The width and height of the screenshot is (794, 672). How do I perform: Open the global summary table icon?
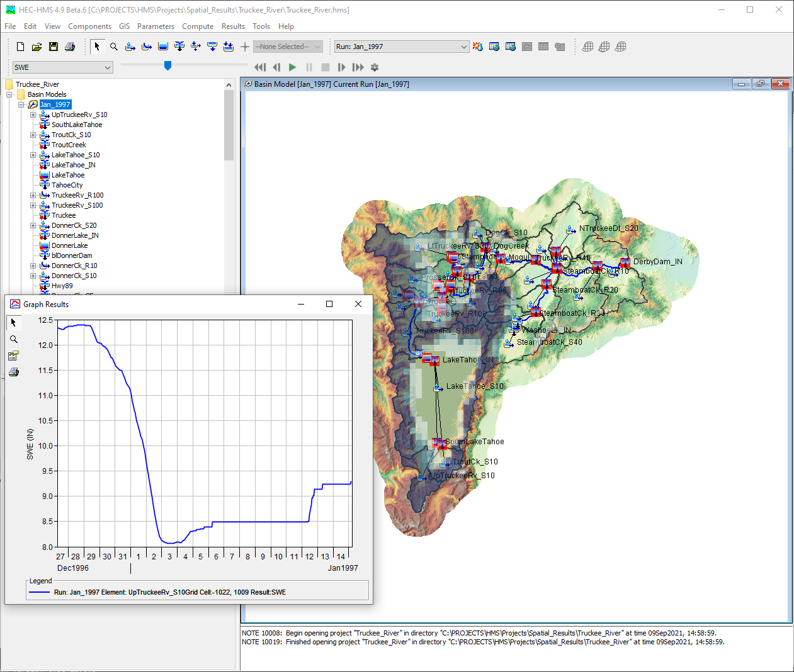pos(494,47)
